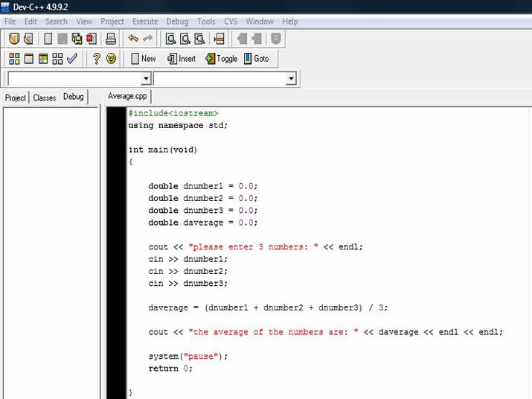
Task: Open Help via yellow question mark icon
Action: pos(96,59)
